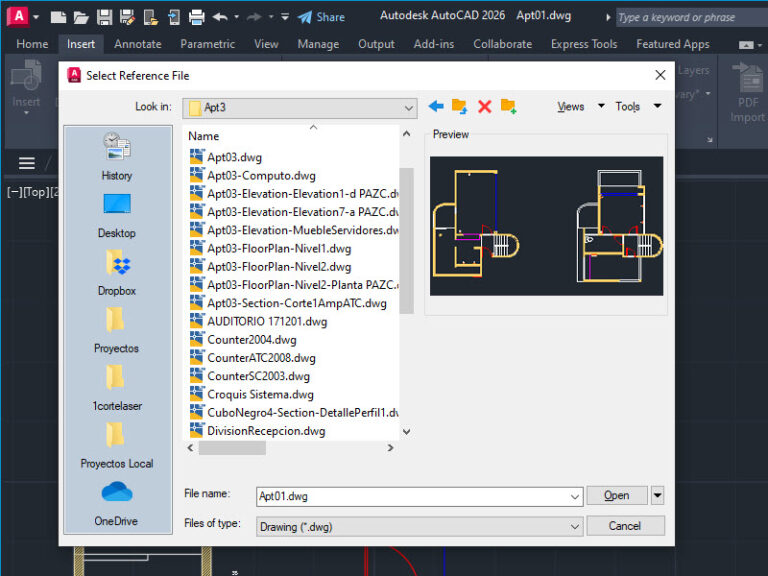Switch to the Annotate ribbon tab

click(x=138, y=44)
